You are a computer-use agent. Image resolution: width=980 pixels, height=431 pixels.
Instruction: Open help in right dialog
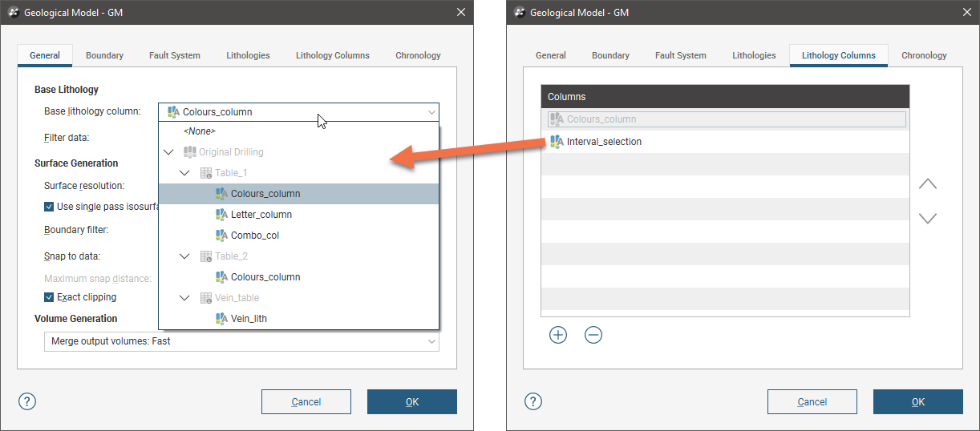click(533, 401)
